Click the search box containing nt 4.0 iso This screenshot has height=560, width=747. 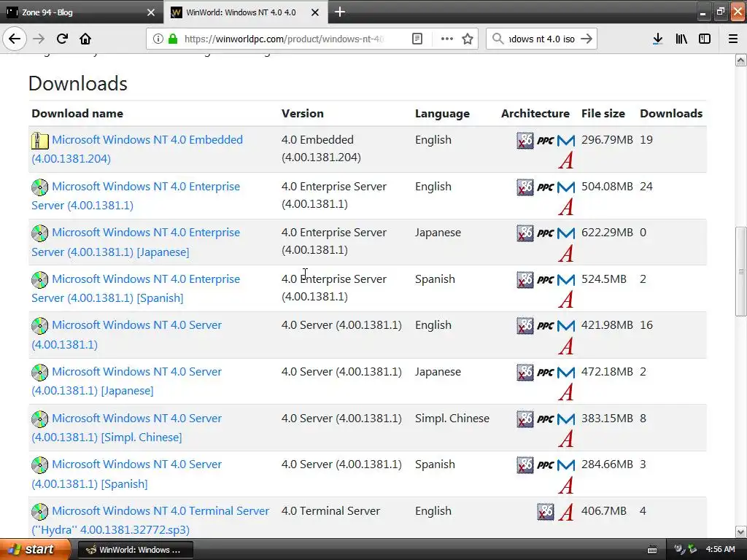(x=542, y=39)
